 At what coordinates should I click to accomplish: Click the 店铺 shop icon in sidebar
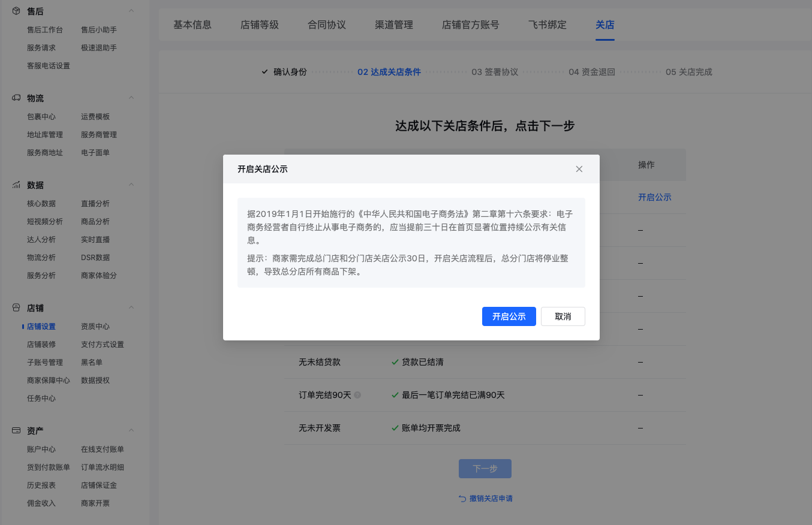[x=16, y=307]
